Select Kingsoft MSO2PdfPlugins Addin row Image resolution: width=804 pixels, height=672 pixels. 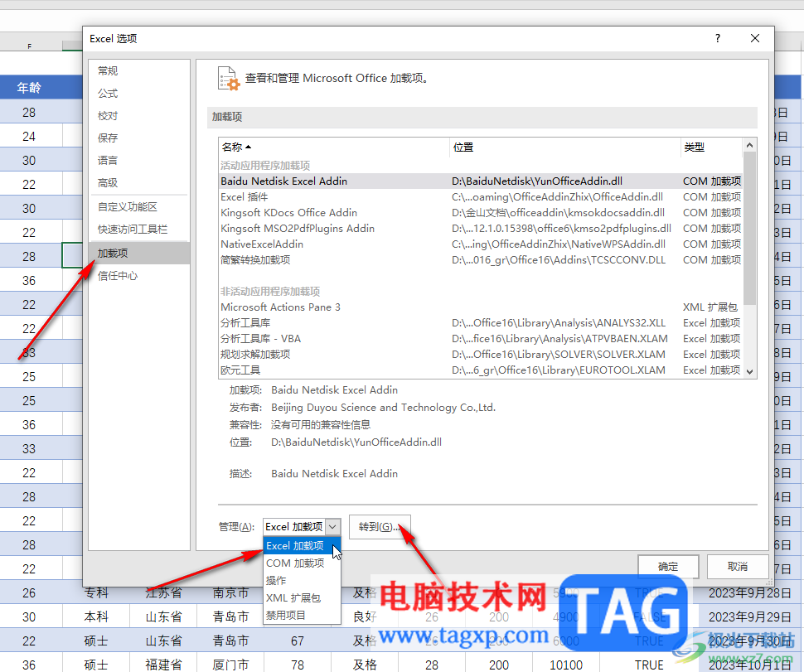tap(481, 229)
